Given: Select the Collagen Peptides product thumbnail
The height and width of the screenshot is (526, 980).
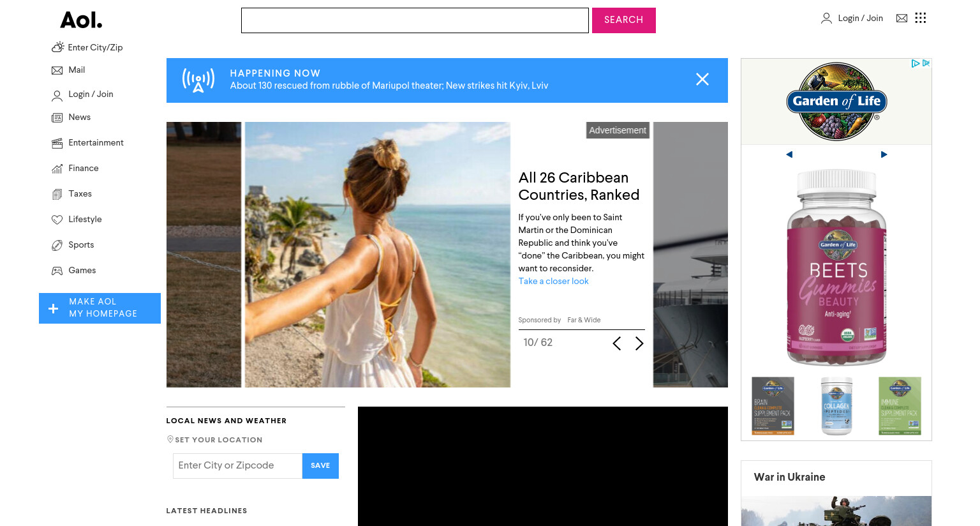Looking at the screenshot, I should coord(836,406).
